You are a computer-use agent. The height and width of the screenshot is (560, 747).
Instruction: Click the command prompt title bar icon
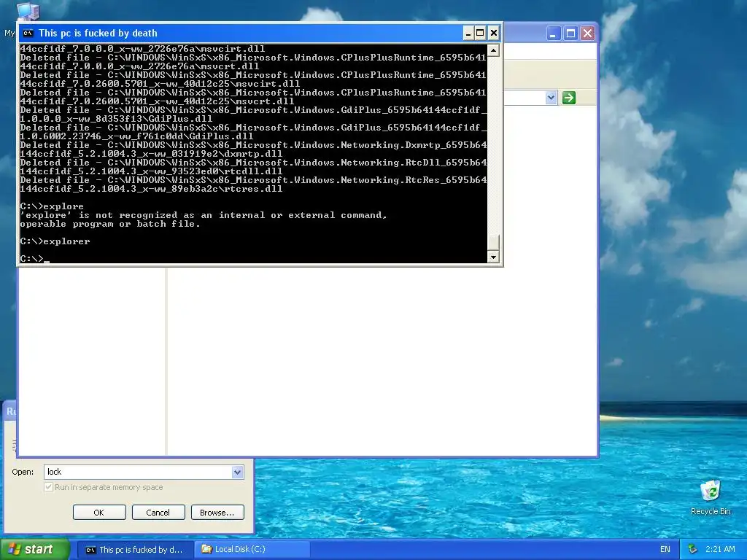[28, 33]
